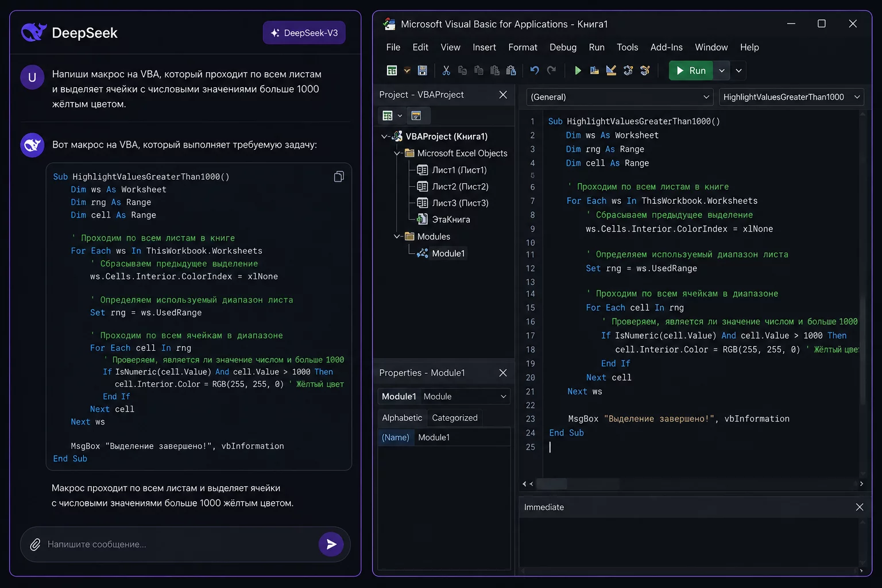Open dropdown beside View Code icon in Project panel

point(400,116)
